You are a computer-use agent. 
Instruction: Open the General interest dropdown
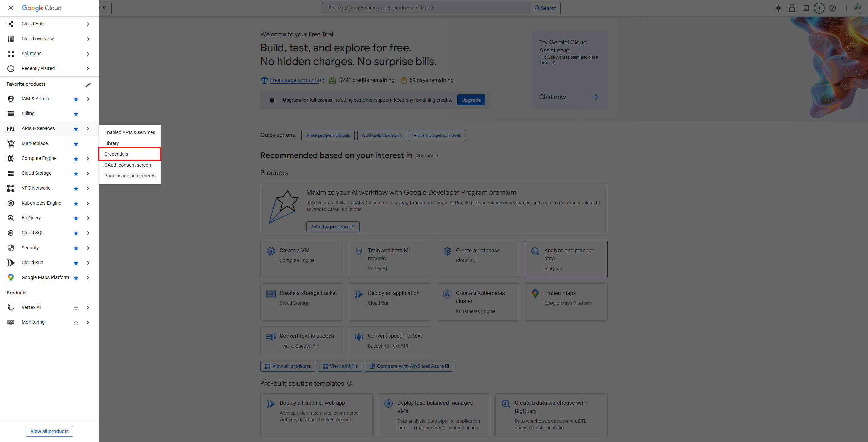pos(428,155)
